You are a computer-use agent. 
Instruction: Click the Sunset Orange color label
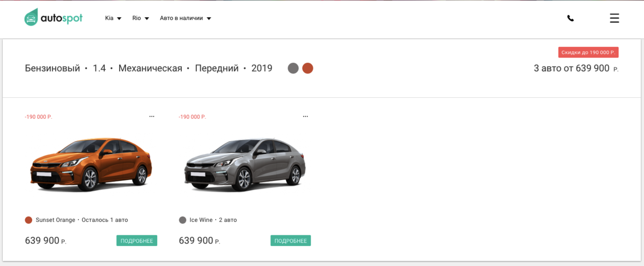56,220
